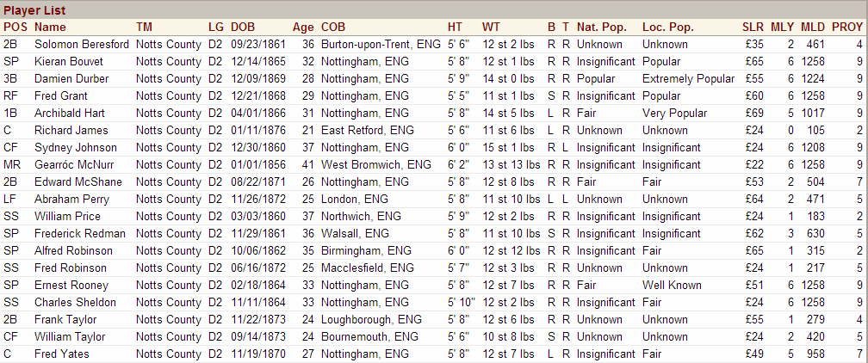Click MLD value 105
This screenshot has width=868, height=363.
point(815,130)
